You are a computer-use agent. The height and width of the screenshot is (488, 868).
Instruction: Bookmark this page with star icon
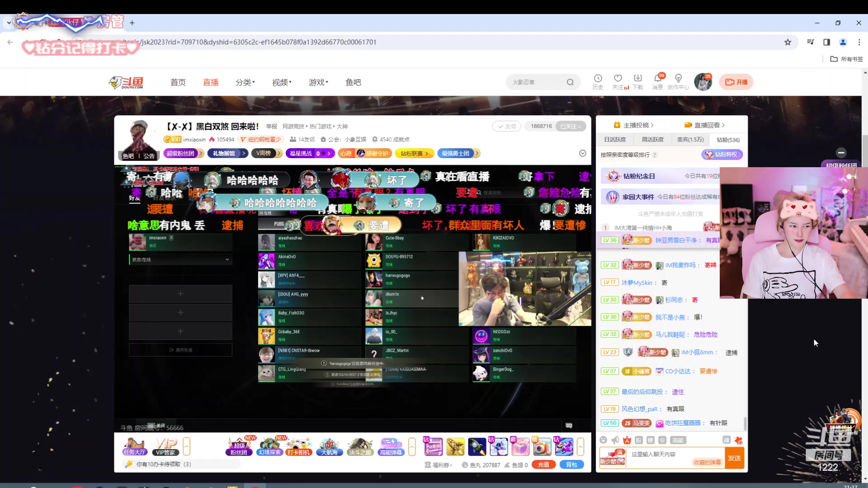pos(788,42)
